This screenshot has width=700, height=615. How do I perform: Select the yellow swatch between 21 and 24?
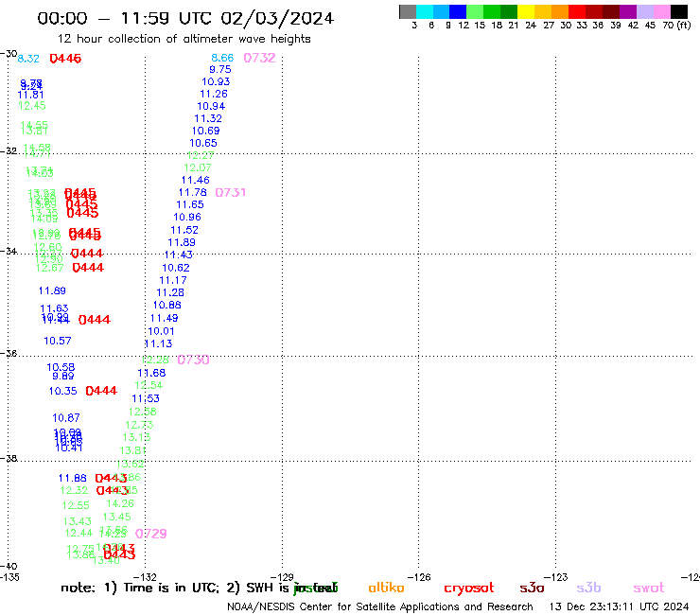[x=526, y=11]
